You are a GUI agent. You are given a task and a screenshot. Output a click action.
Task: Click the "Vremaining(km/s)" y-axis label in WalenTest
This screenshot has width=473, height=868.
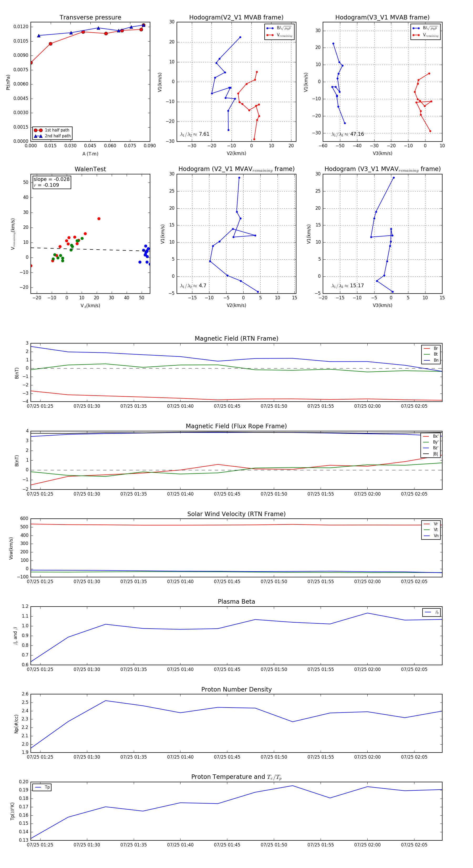(x=13, y=234)
